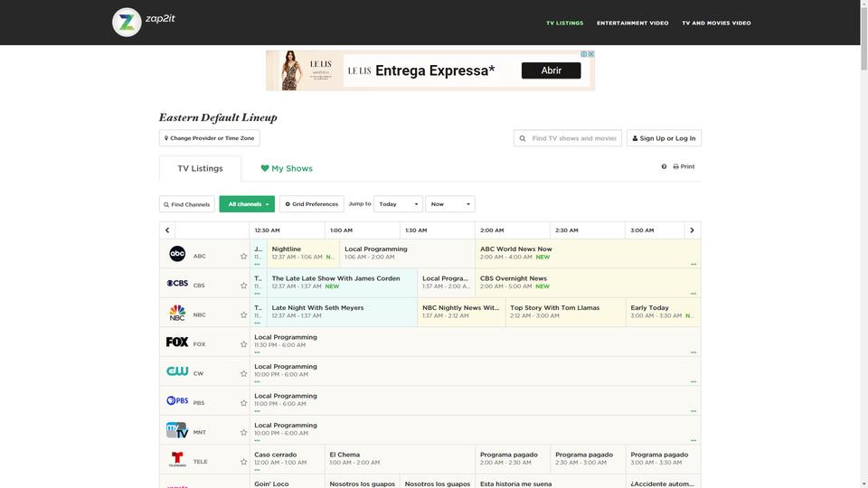Click the search magnifier icon
Viewport: 868px width, 488px height.
(522, 138)
